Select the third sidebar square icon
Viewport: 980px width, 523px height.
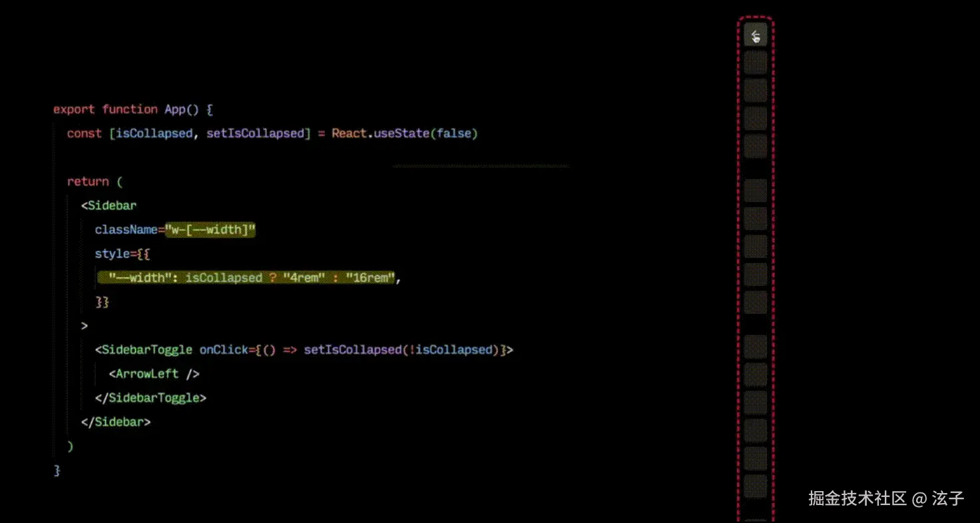756,118
